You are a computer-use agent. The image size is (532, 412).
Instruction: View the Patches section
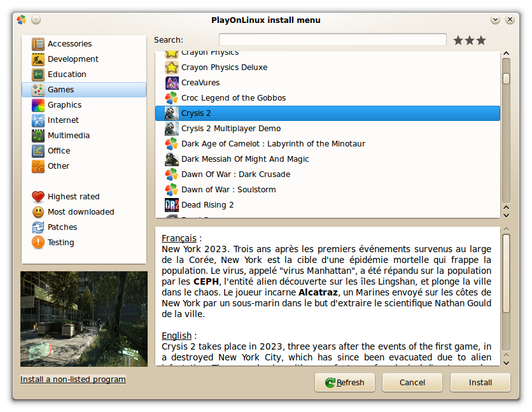pos(84,227)
